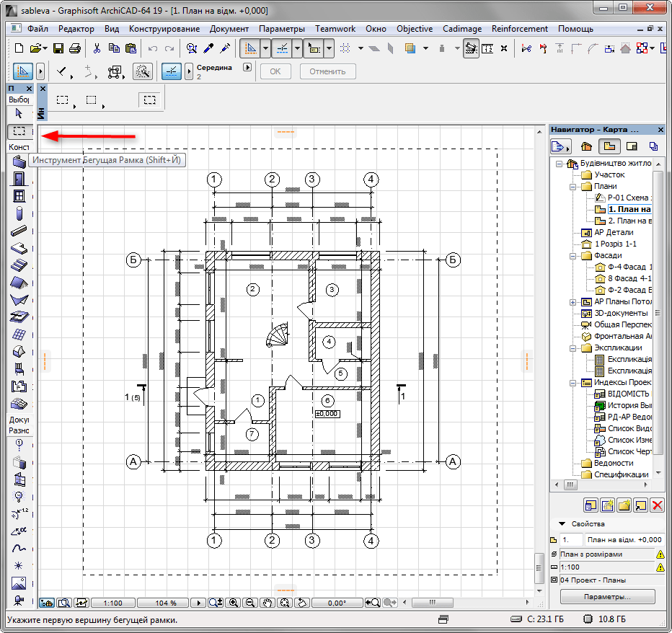Collapse the Фасади folder in navigator
The image size is (672, 633).
[x=573, y=256]
